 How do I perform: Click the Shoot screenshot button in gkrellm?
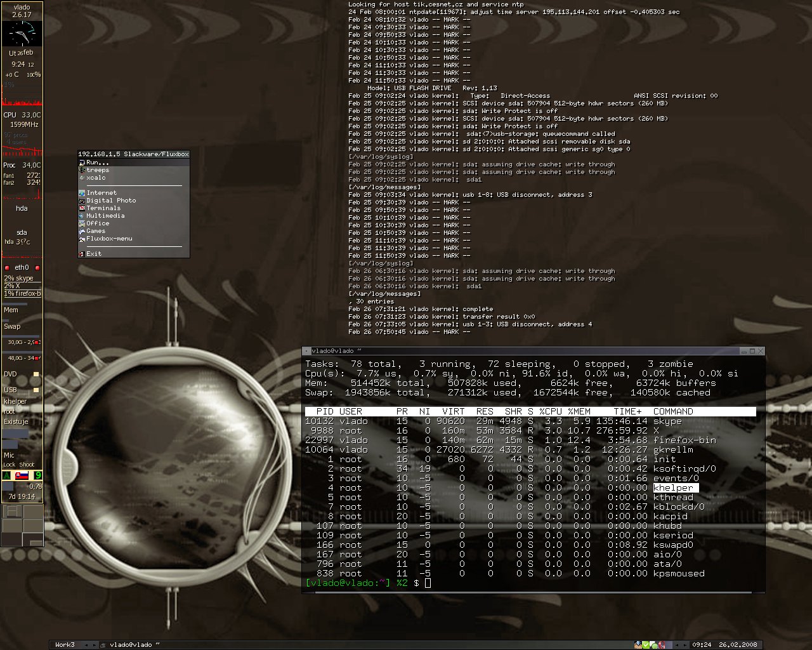(27, 465)
